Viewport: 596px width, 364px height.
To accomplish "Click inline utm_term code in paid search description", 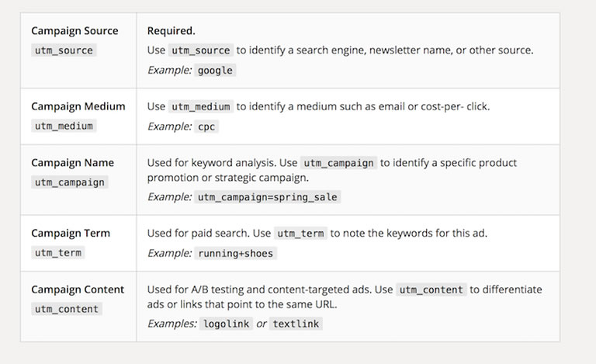I will (x=300, y=234).
